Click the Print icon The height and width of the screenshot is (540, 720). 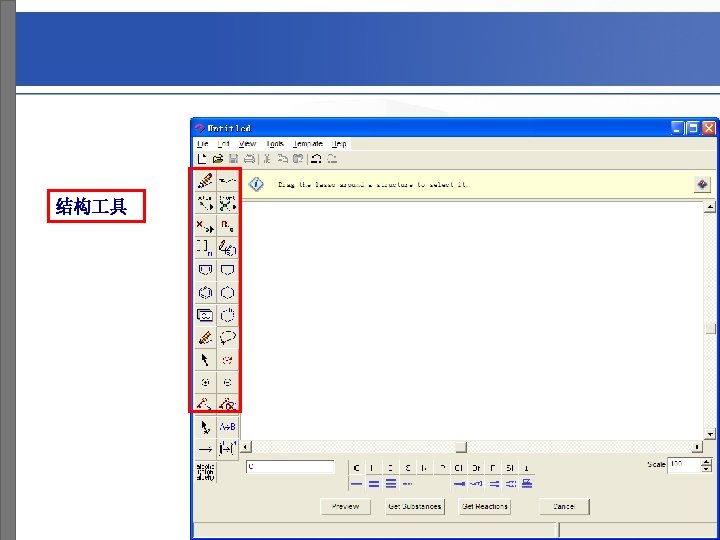[x=249, y=159]
